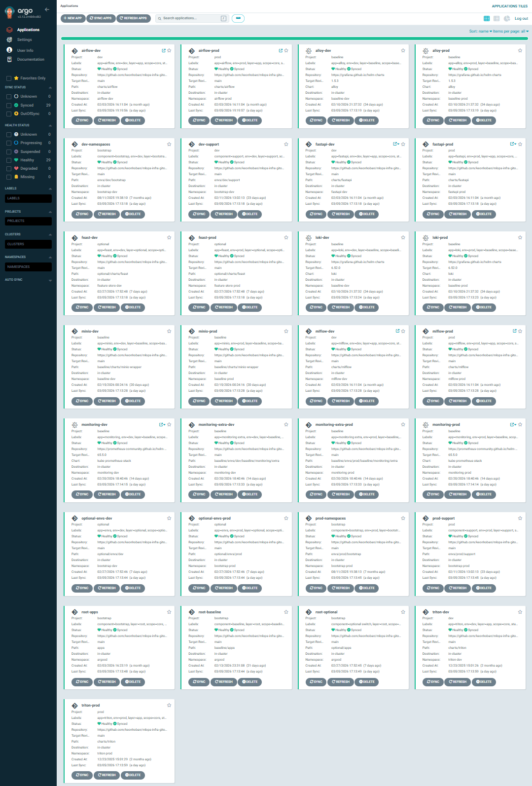Check the Progressing health filter

pyautogui.click(x=9, y=143)
